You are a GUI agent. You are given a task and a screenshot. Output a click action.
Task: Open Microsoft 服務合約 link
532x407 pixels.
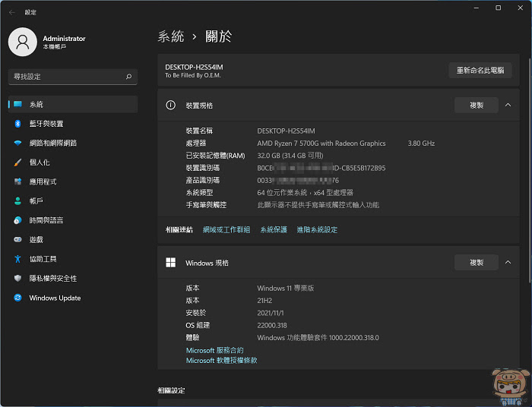tap(214, 350)
